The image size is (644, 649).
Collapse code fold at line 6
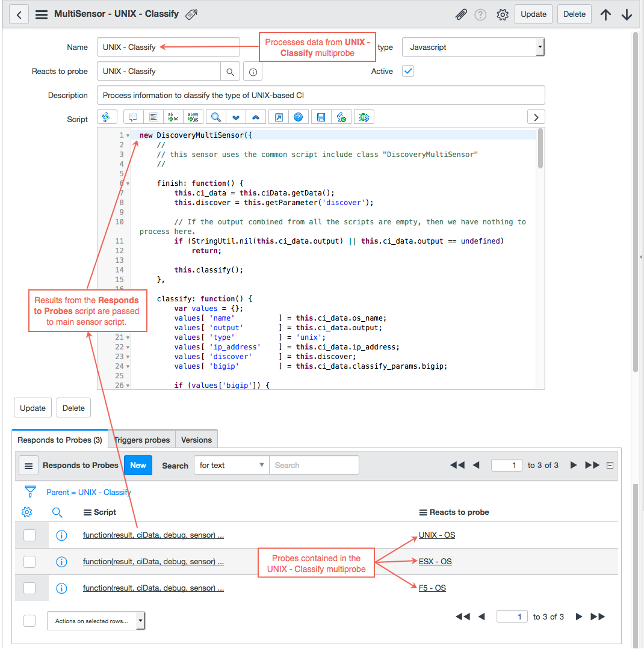point(128,183)
